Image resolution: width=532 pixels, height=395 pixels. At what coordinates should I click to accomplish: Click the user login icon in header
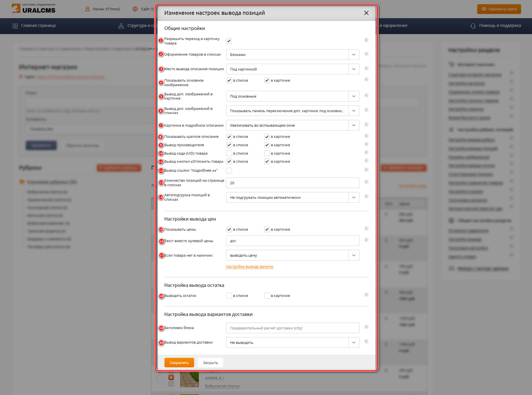88,9
